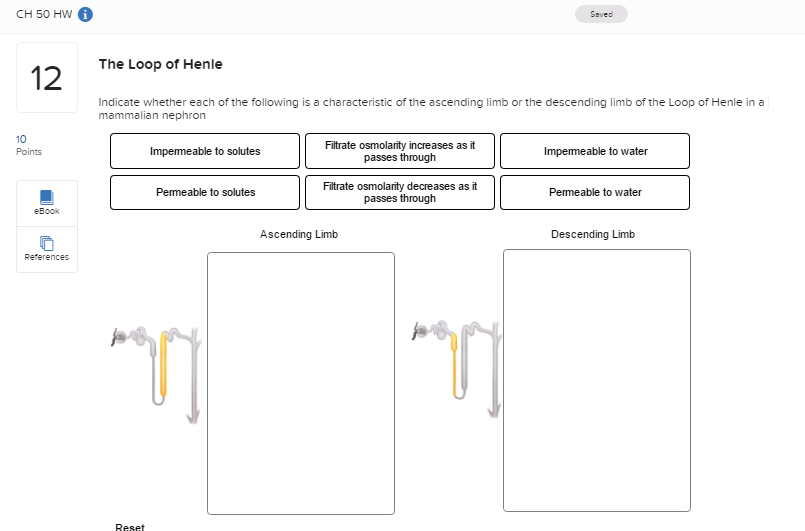Select the 'Impermeable to water' tile

[595, 151]
